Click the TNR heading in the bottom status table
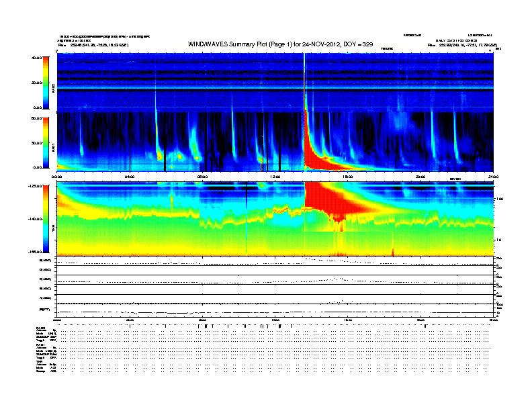The height and width of the screenshot is (411, 532). tap(39, 361)
